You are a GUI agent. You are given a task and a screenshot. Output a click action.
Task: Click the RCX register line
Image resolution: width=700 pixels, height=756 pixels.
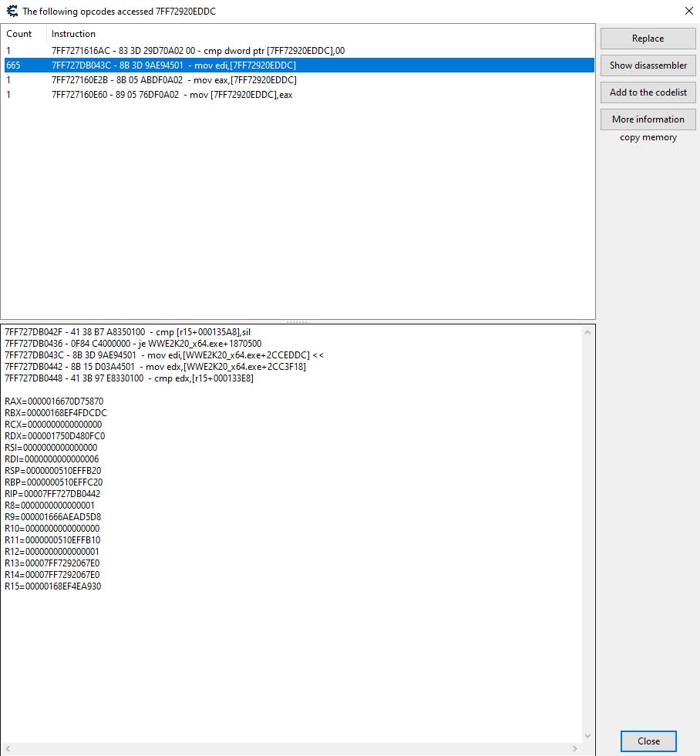(x=53, y=425)
